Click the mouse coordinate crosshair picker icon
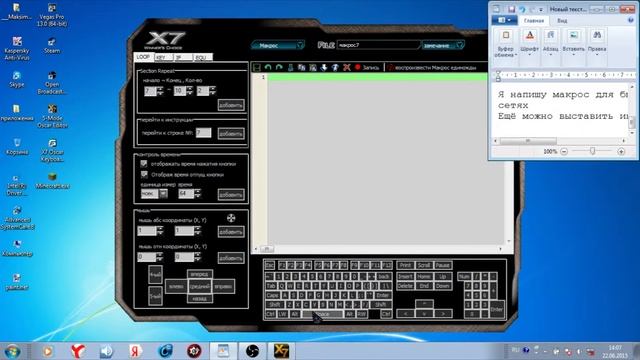Image resolution: width=640 pixels, height=360 pixels. point(231,218)
